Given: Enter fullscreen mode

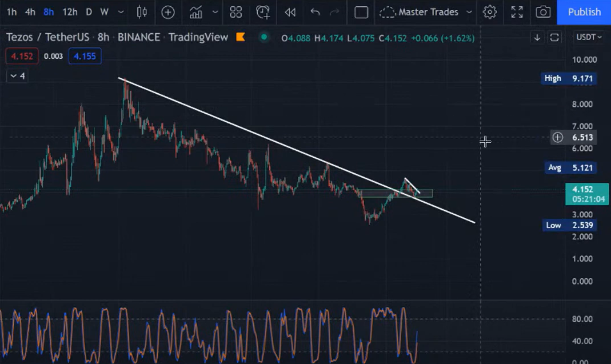Looking at the screenshot, I should (x=517, y=12).
